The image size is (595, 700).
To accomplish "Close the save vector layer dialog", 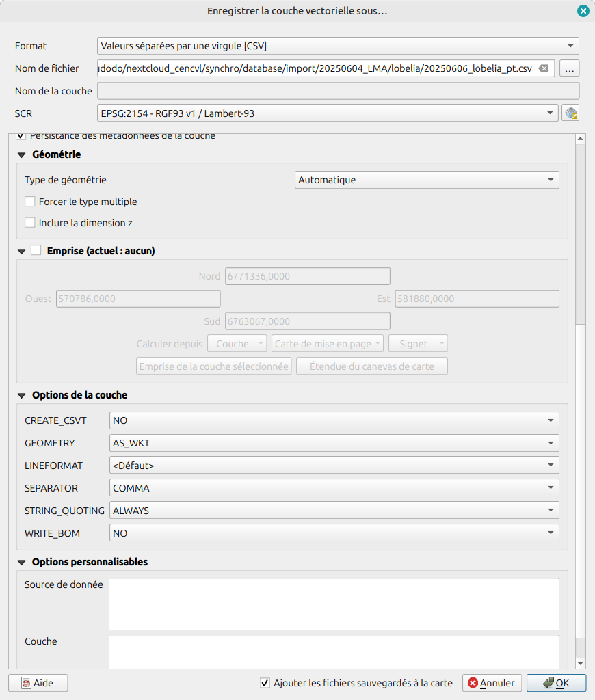I will (x=583, y=11).
